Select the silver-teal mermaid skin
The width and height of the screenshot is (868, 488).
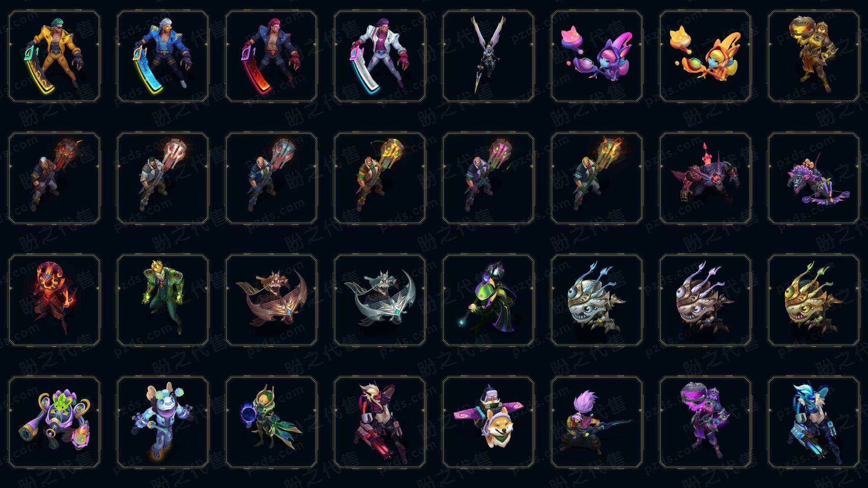pos(380,300)
